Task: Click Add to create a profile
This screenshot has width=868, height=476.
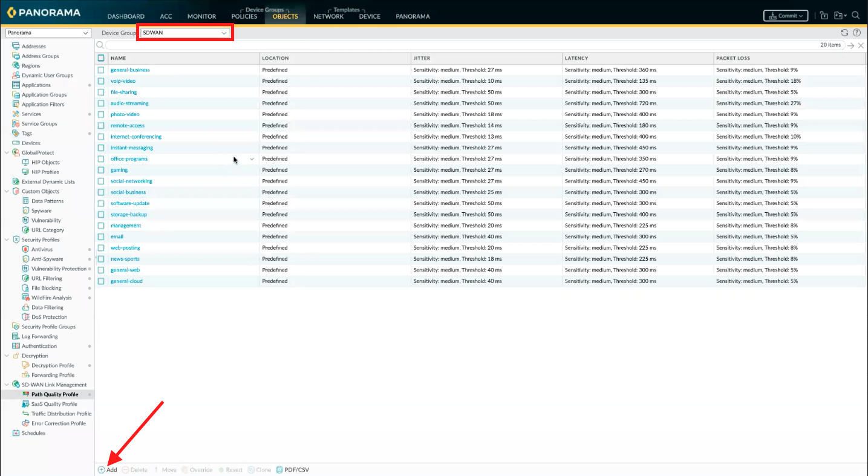Action: coord(108,470)
